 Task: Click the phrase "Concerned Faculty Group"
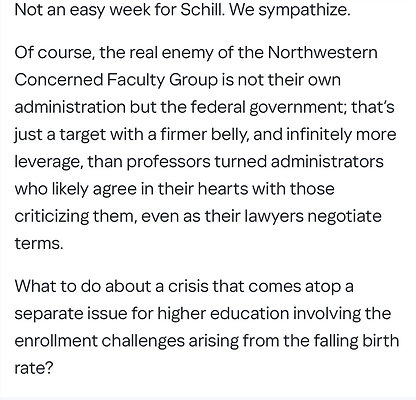116,81
